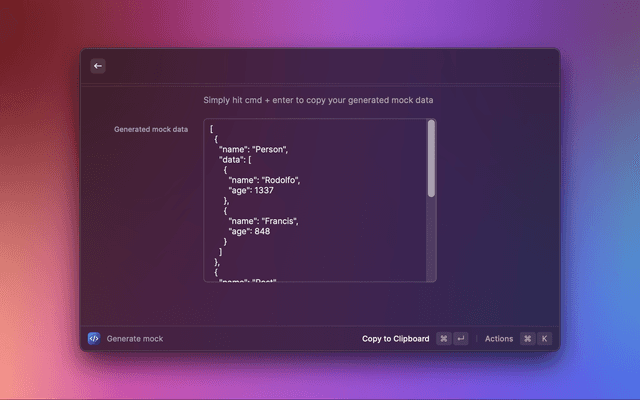The image size is (640, 400).
Task: Place cursor on the "Person" name line
Action: tap(254, 149)
